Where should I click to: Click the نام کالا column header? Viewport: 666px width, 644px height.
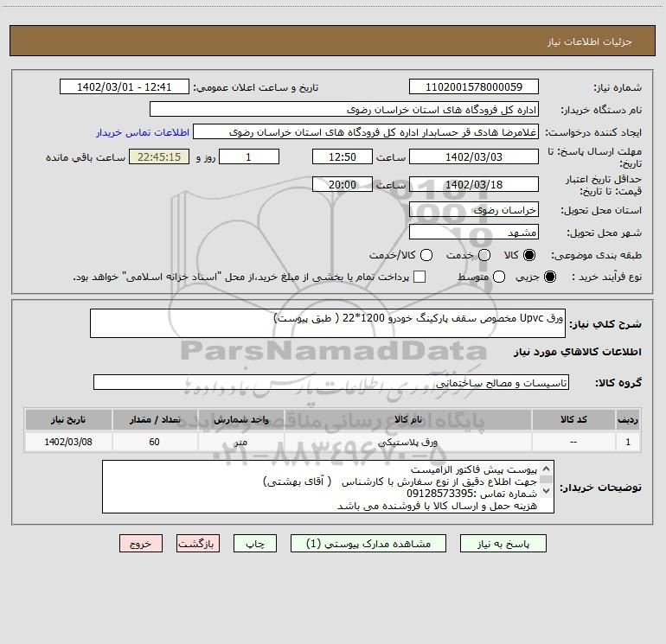tap(407, 419)
